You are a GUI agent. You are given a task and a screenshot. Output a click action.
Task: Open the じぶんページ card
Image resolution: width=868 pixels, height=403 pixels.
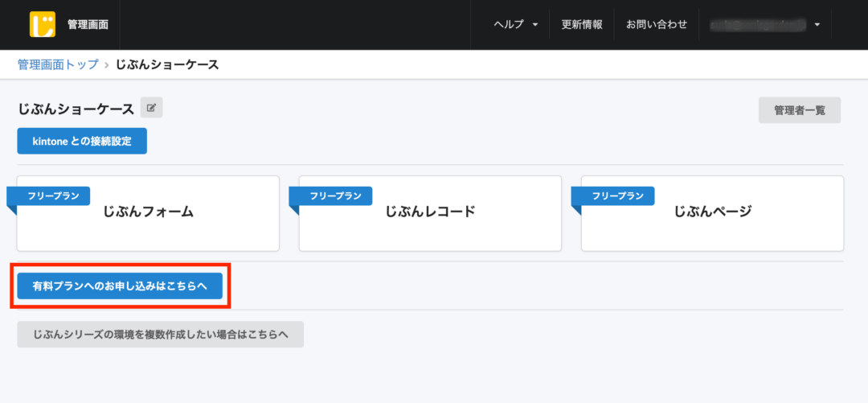click(712, 213)
